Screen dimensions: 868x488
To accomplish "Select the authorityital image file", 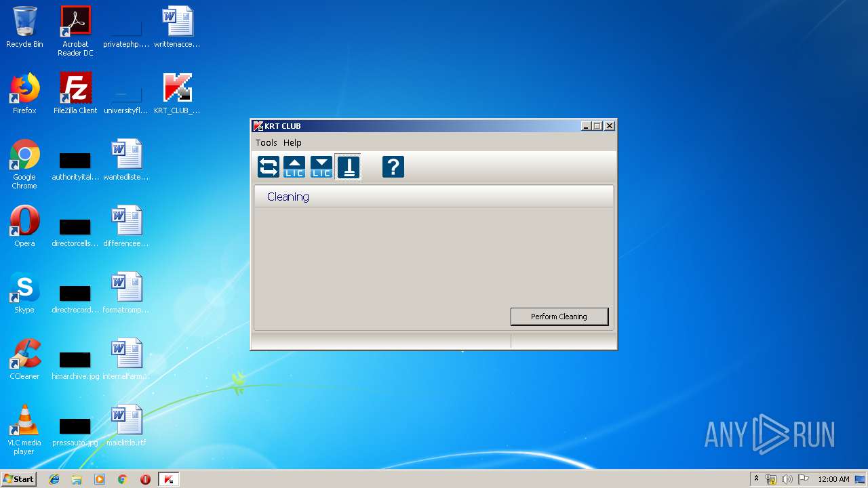I will click(75, 167).
